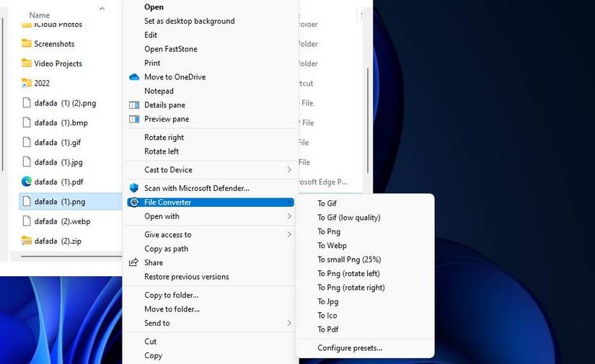Expand the Send to submenu arrow
This screenshot has height=364, width=595.
pyautogui.click(x=289, y=323)
